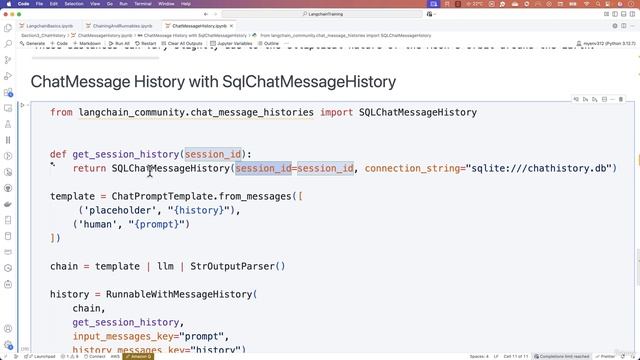Run the code cell with play icon
Screen dimensions: 640x360
pyautogui.click(x=22, y=105)
